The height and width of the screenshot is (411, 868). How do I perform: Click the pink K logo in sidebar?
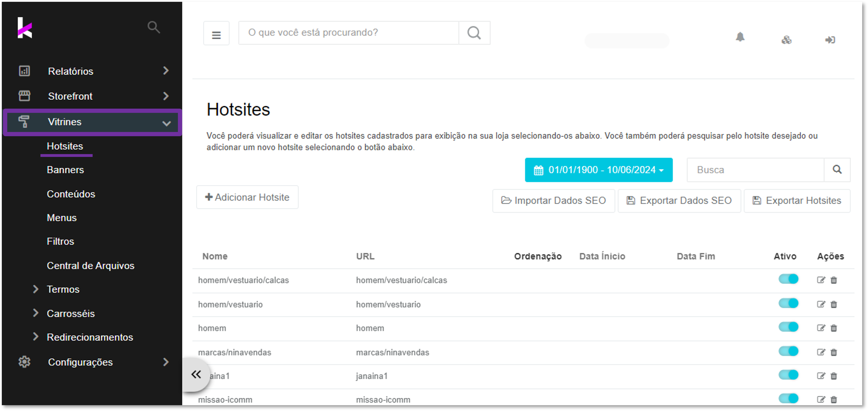[25, 28]
